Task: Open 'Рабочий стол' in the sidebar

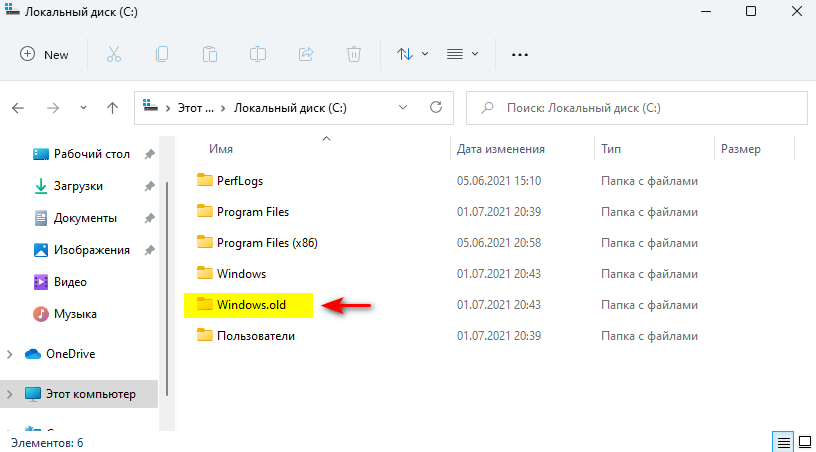Action: [92, 154]
